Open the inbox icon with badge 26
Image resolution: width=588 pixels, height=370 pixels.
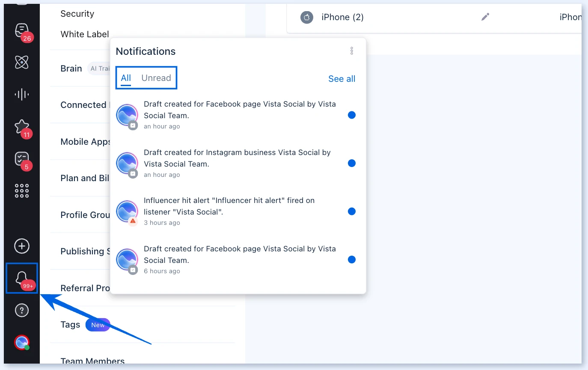click(22, 31)
